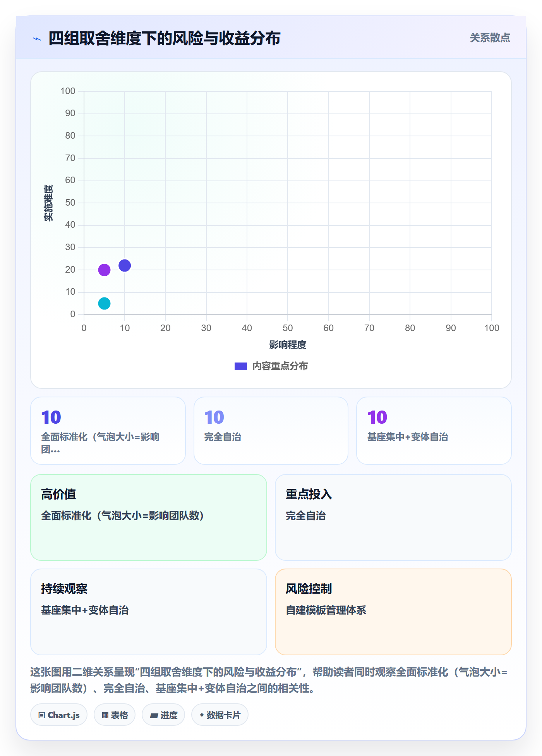Click the grid icon in 表格 chip

tap(105, 715)
